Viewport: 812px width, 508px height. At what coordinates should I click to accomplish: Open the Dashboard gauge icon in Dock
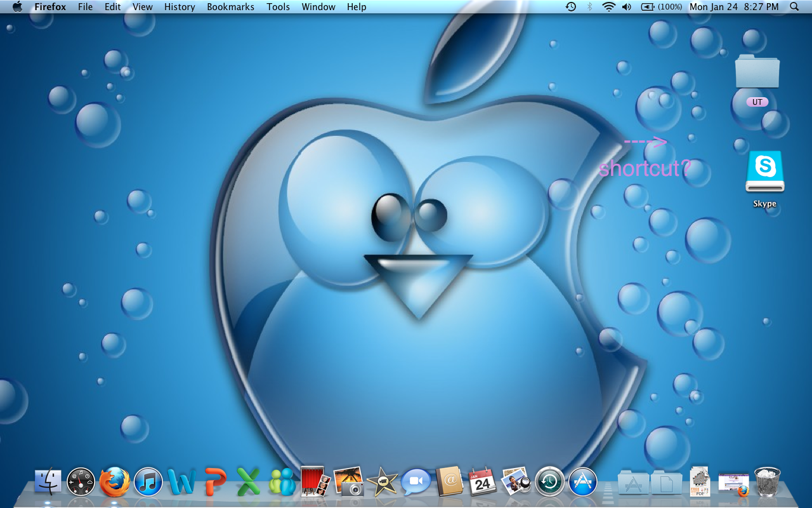pyautogui.click(x=81, y=482)
